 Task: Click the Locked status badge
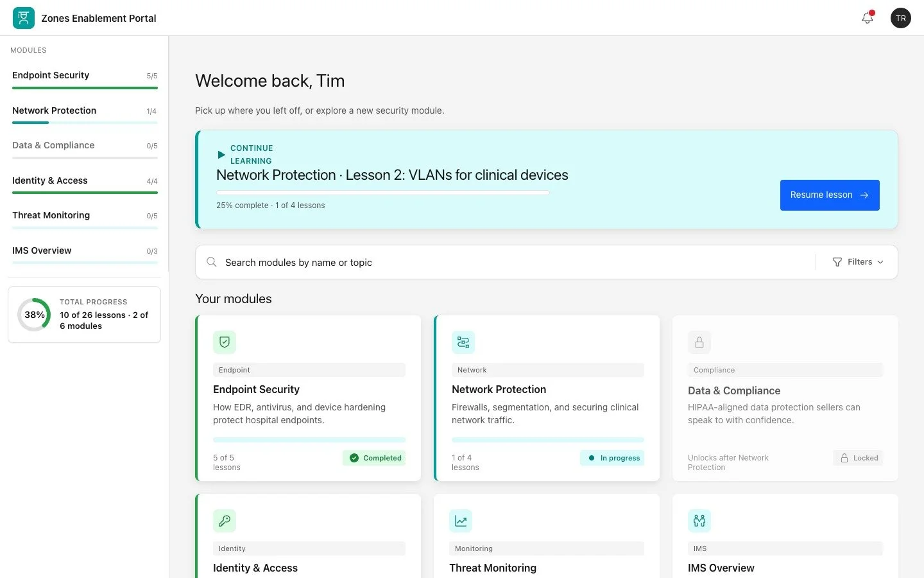tap(859, 458)
